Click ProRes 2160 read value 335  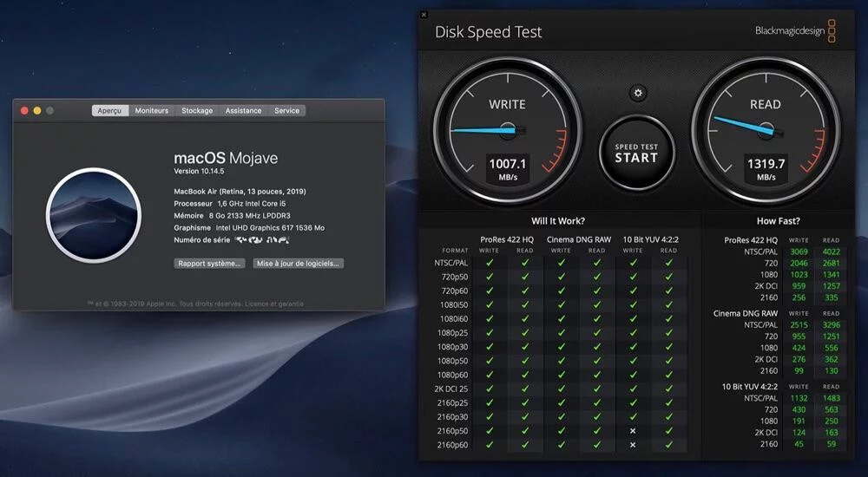coord(831,297)
